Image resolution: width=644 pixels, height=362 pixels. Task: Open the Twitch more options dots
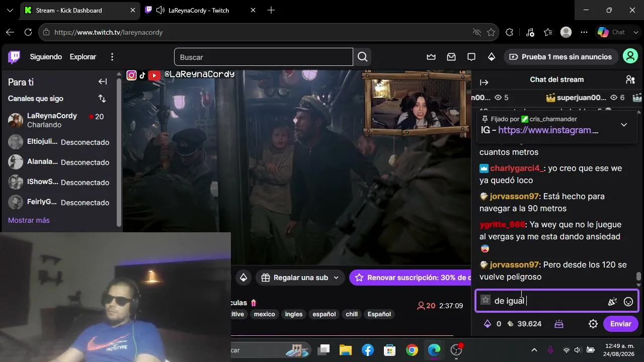[112, 57]
